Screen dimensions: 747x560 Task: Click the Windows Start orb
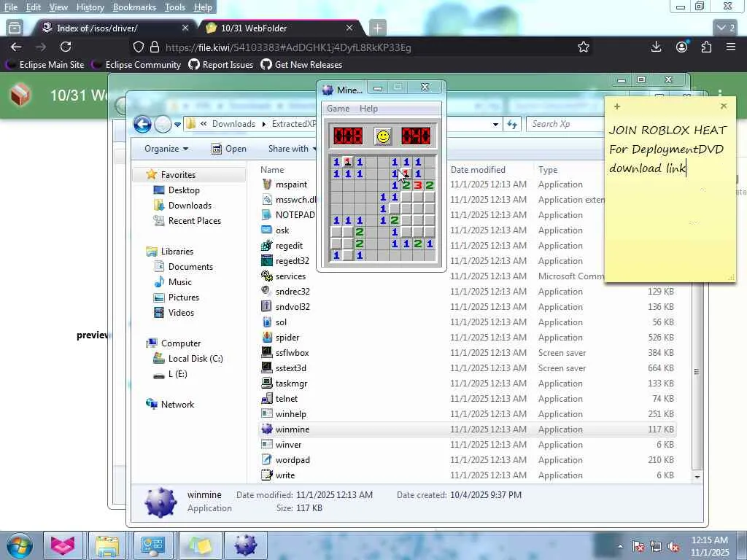click(20, 545)
